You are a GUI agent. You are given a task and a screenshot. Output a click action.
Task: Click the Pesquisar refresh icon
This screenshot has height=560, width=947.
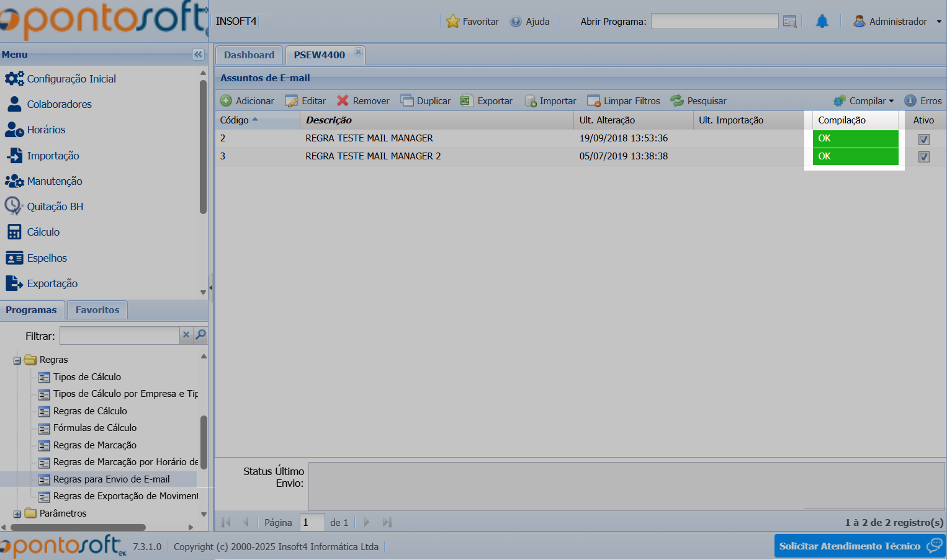coord(677,101)
